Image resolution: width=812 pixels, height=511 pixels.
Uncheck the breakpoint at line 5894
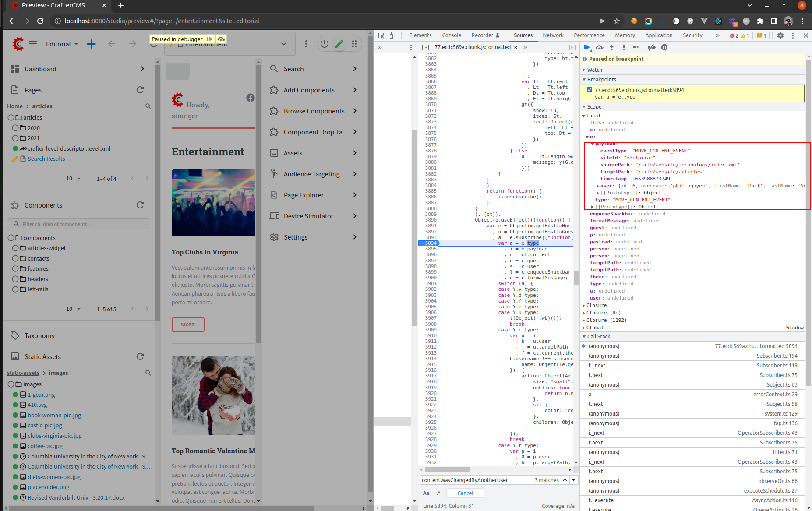tap(590, 90)
